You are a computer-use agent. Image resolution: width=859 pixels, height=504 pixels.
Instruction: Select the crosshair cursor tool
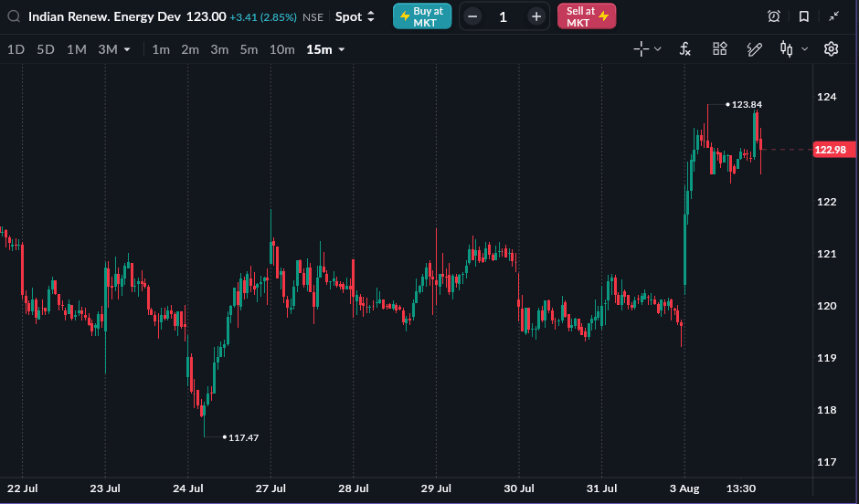pos(641,49)
